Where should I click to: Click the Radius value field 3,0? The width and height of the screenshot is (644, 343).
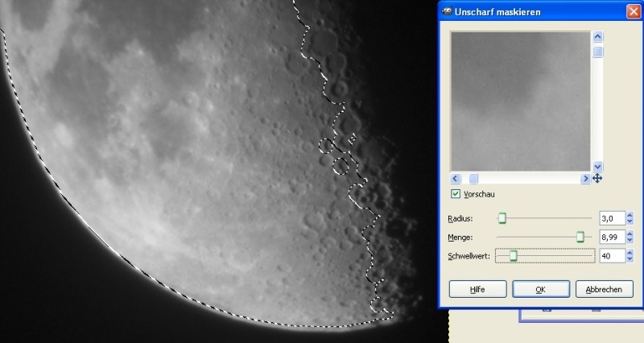pyautogui.click(x=612, y=218)
